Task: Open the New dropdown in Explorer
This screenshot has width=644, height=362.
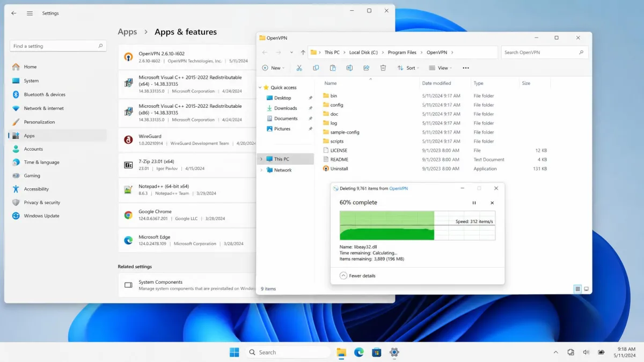Action: tap(273, 68)
